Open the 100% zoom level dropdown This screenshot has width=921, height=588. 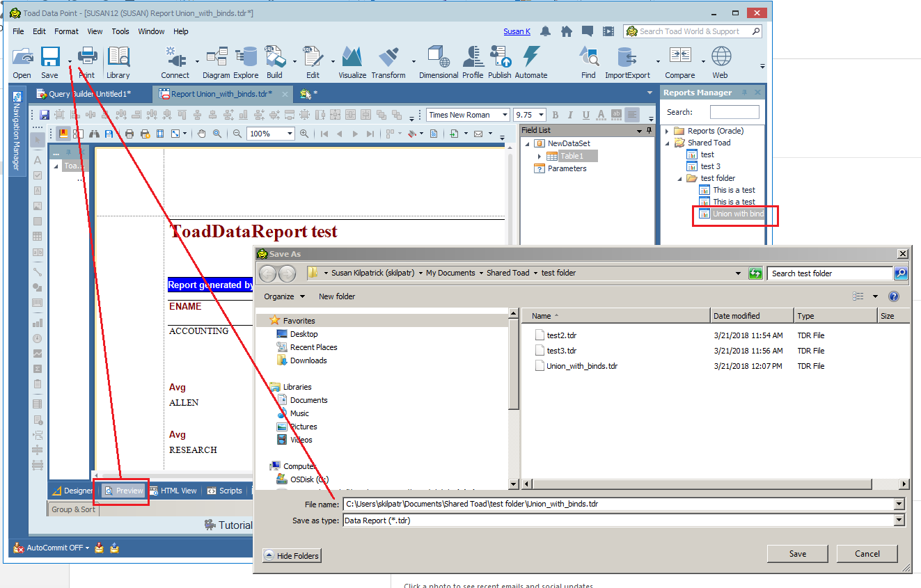pos(290,134)
